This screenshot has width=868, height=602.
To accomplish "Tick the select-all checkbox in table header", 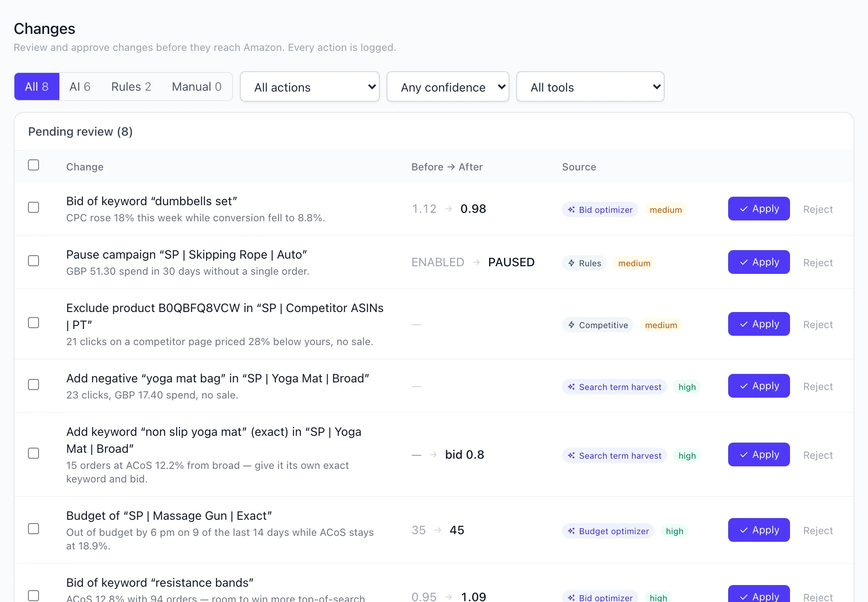I will click(33, 165).
